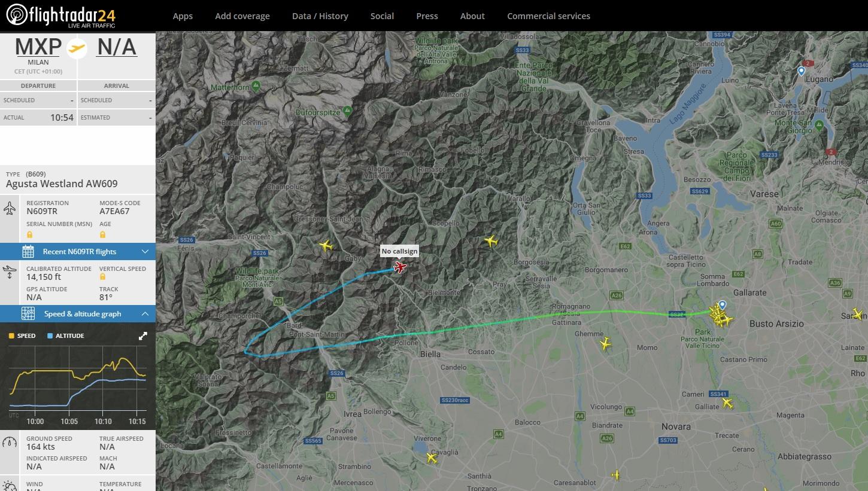
Task: Click the lock icon next to Serial Number
Action: tap(29, 234)
